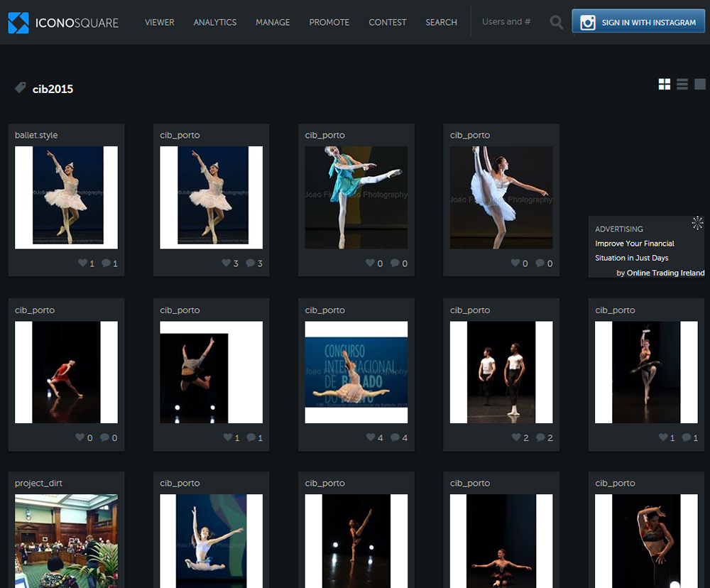Open 'by Online Trading Ireland' advertiser link
This screenshot has width=710, height=588.
660,273
